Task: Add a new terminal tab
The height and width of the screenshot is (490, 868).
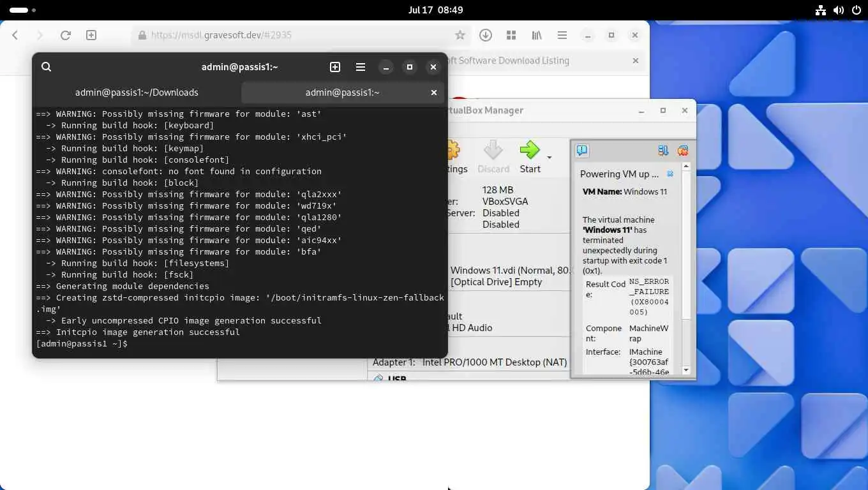Action: tap(335, 67)
